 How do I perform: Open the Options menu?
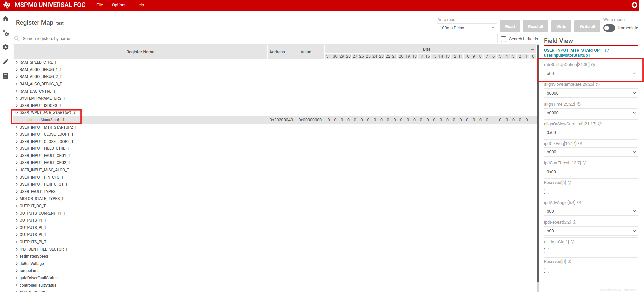tap(119, 5)
